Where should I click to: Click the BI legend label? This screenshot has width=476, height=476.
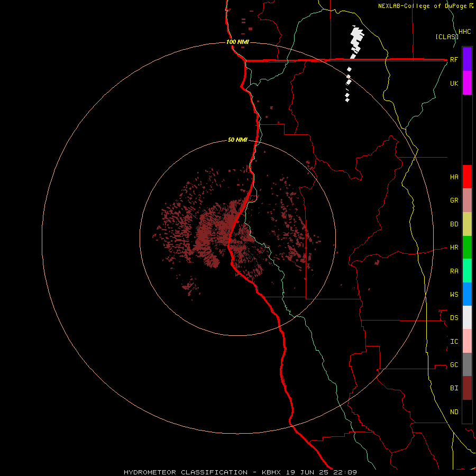(454, 388)
